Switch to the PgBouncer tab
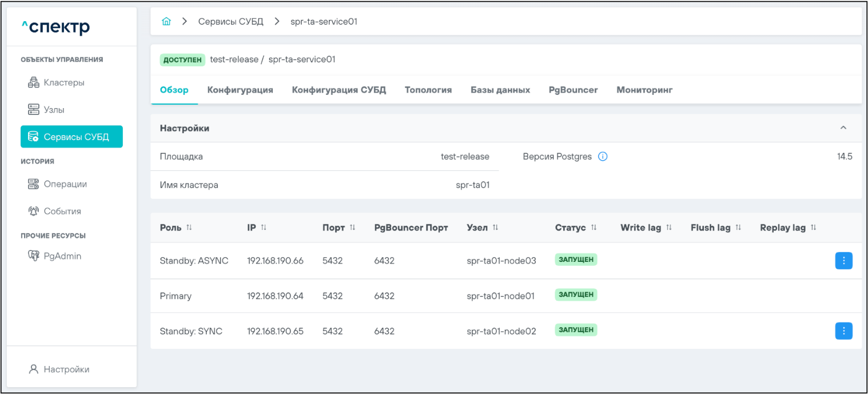This screenshot has height=394, width=868. click(573, 90)
